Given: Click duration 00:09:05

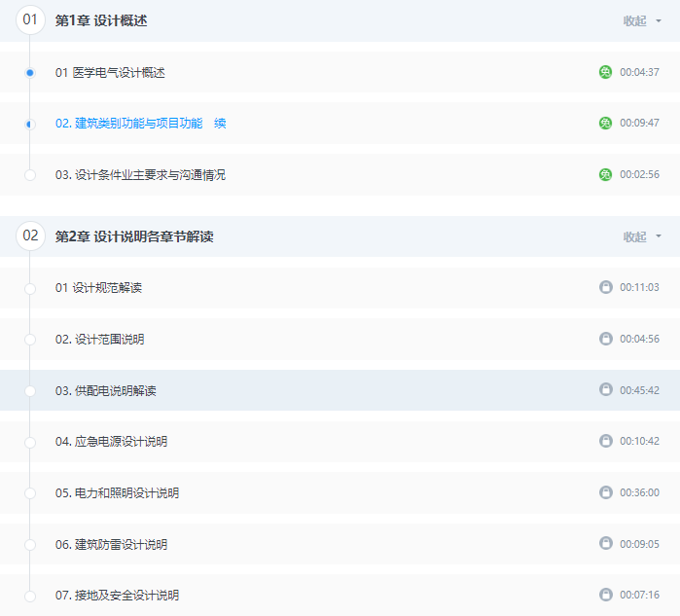Looking at the screenshot, I should pyautogui.click(x=640, y=544).
